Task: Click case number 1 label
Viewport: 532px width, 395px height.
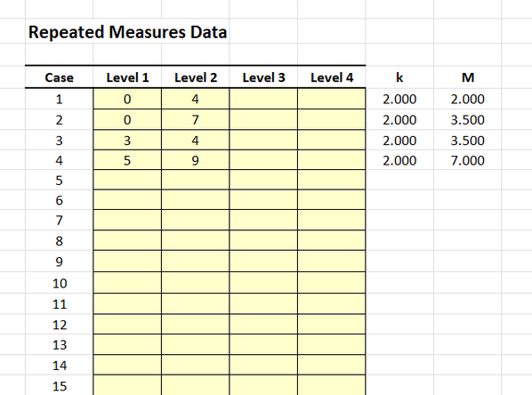Action: [59, 99]
